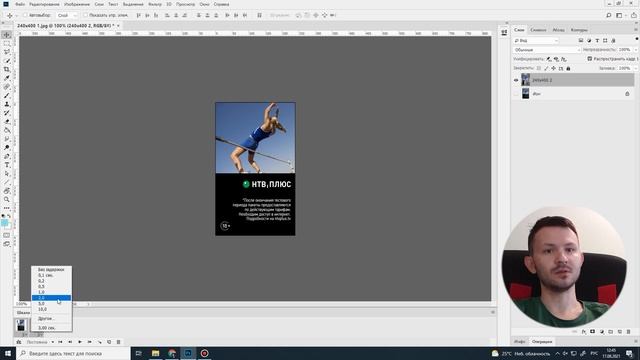
Task: Go to the next animation frame
Action: pyautogui.click(x=89, y=342)
